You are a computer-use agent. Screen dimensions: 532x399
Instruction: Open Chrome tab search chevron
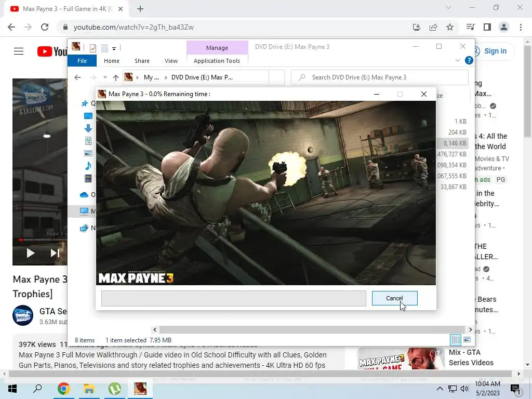coord(448,7)
